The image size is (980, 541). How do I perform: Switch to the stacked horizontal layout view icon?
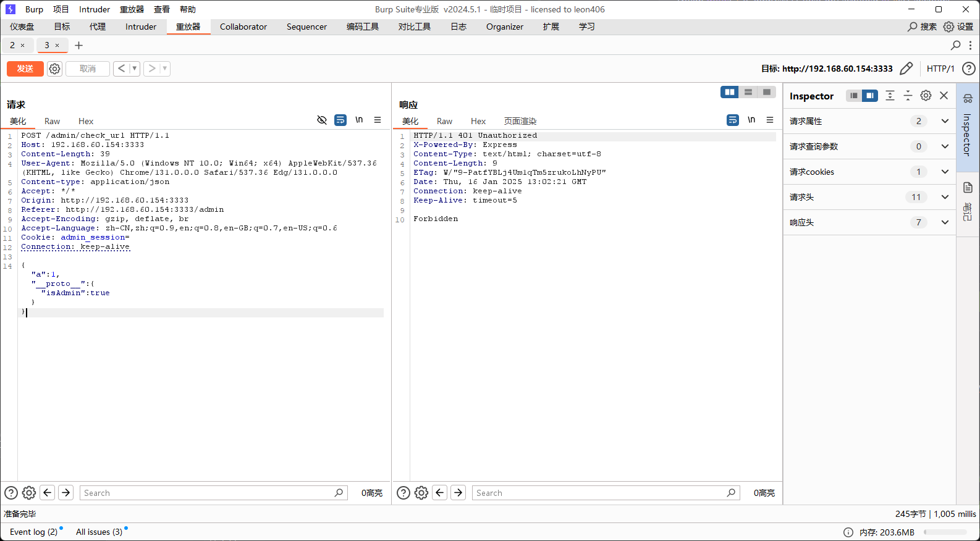click(748, 92)
